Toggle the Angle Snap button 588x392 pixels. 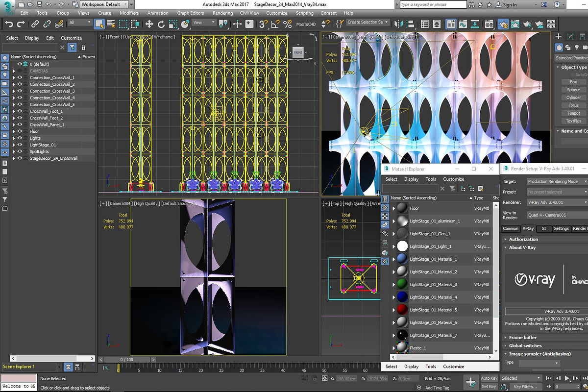click(x=276, y=24)
